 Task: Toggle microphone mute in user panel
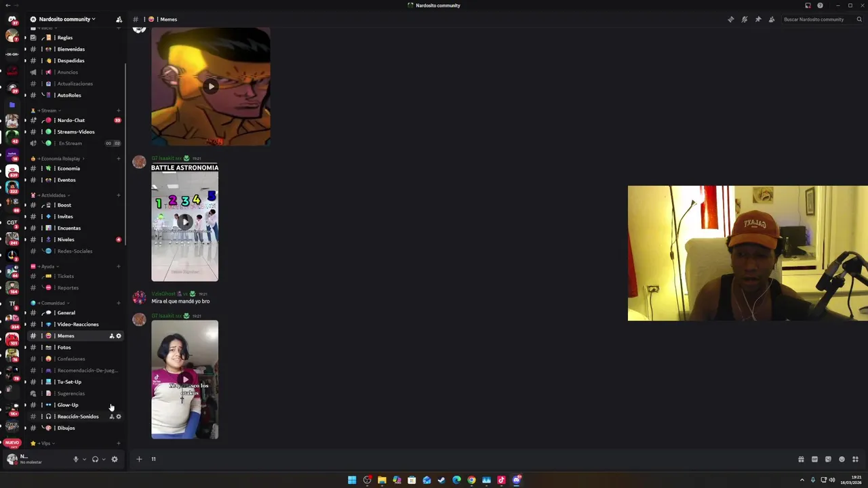click(76, 460)
